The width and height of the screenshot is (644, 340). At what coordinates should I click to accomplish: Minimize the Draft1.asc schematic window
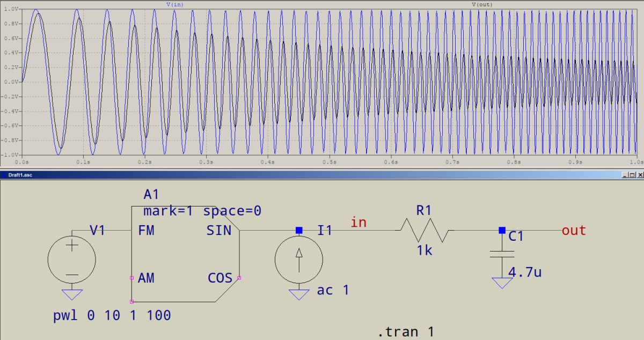[x=625, y=175]
